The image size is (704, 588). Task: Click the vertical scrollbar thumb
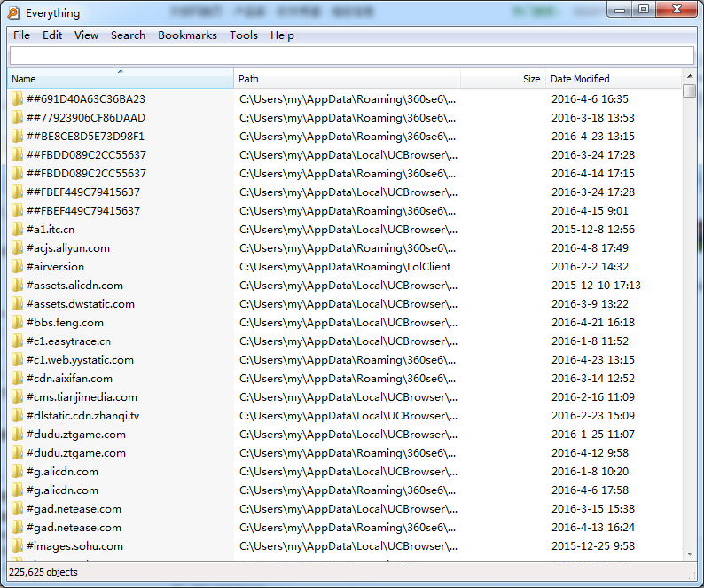pos(690,90)
